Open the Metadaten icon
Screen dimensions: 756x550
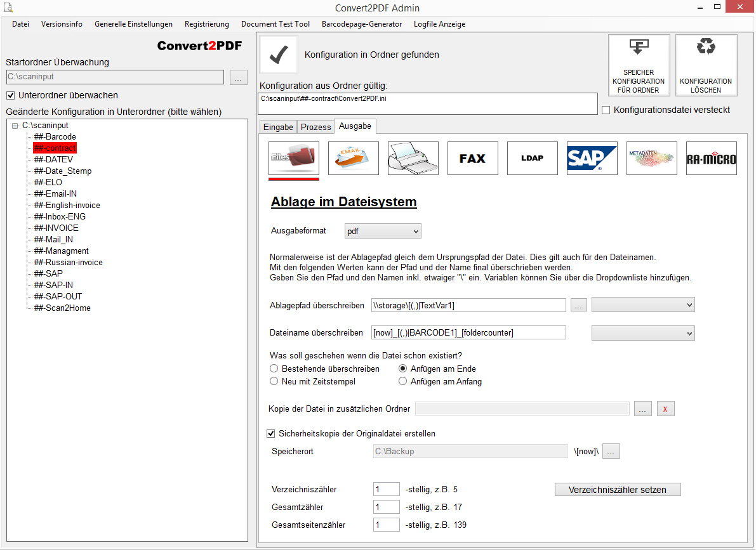652,158
